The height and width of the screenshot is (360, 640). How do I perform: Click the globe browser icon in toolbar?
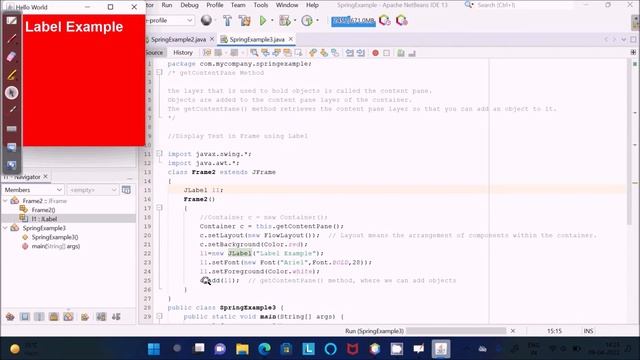coord(206,20)
